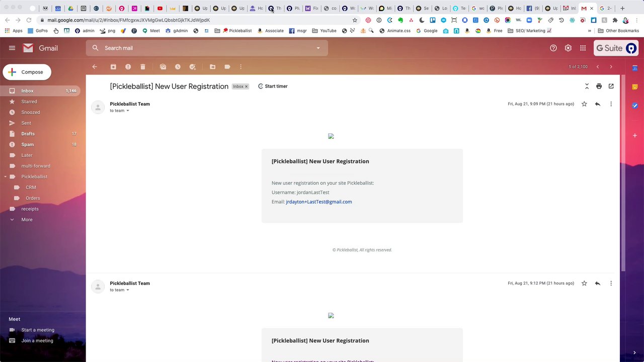The height and width of the screenshot is (362, 644).
Task: Focus the Search mail field
Action: tap(206, 48)
